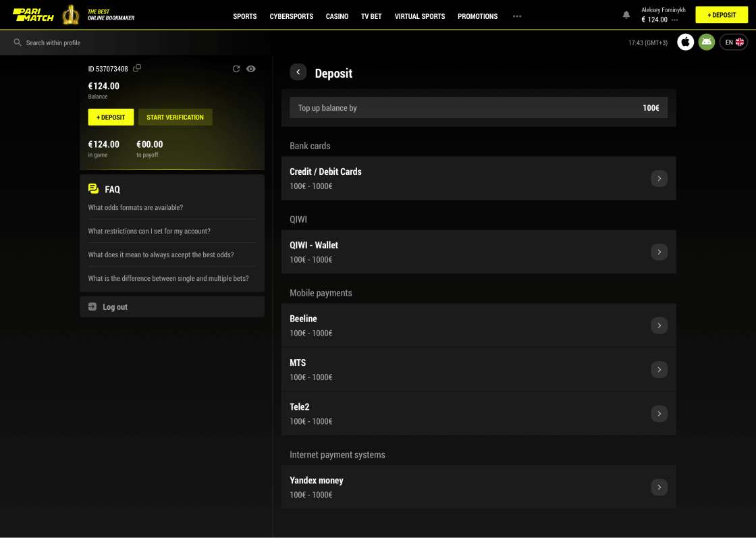Image resolution: width=756 pixels, height=538 pixels.
Task: Click the €00.00 to payoff amount
Action: [x=149, y=144]
